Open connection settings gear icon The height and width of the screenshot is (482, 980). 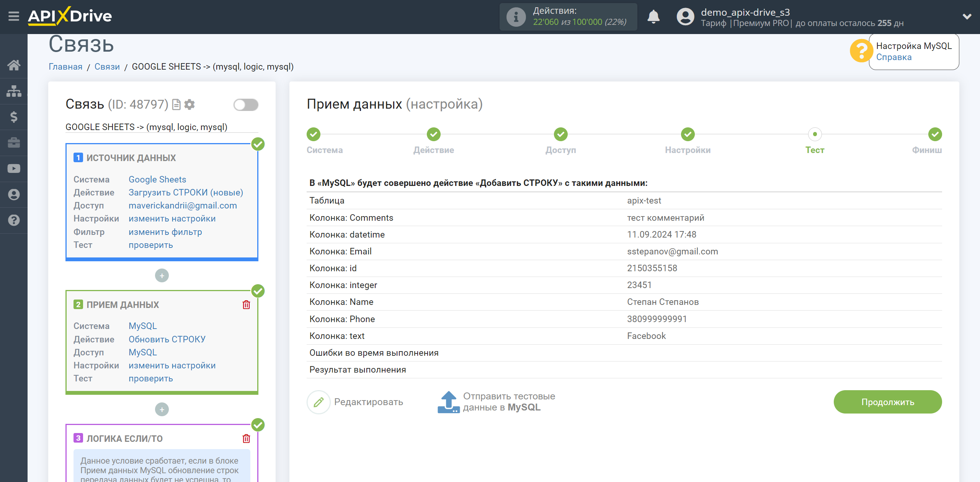coord(189,104)
